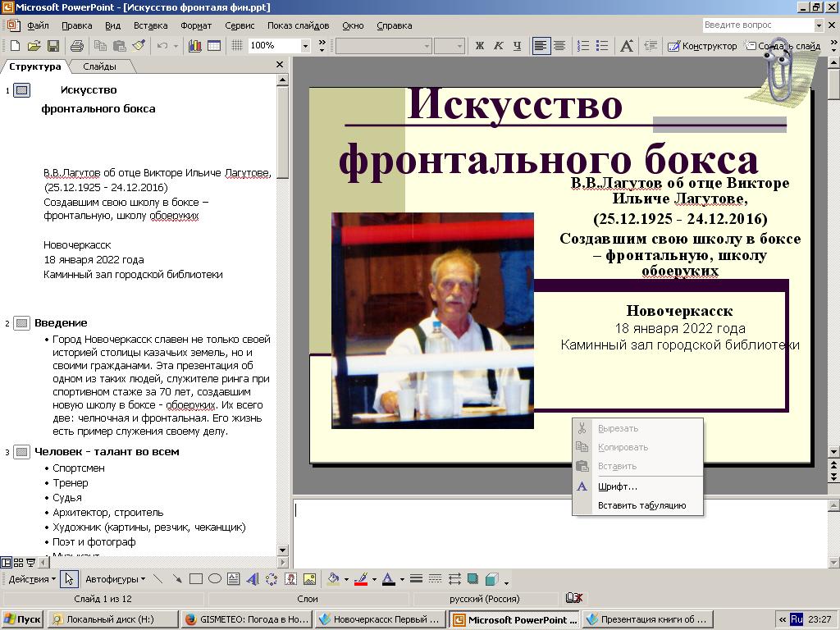Click the Undo arrow icon
Viewport: 840px width, 630px height.
coord(162,46)
